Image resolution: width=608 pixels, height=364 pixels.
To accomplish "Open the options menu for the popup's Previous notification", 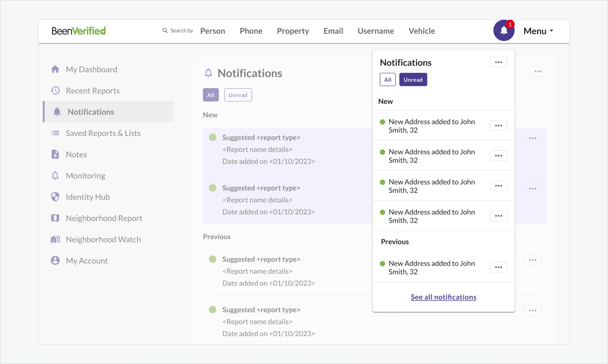I will tap(499, 267).
